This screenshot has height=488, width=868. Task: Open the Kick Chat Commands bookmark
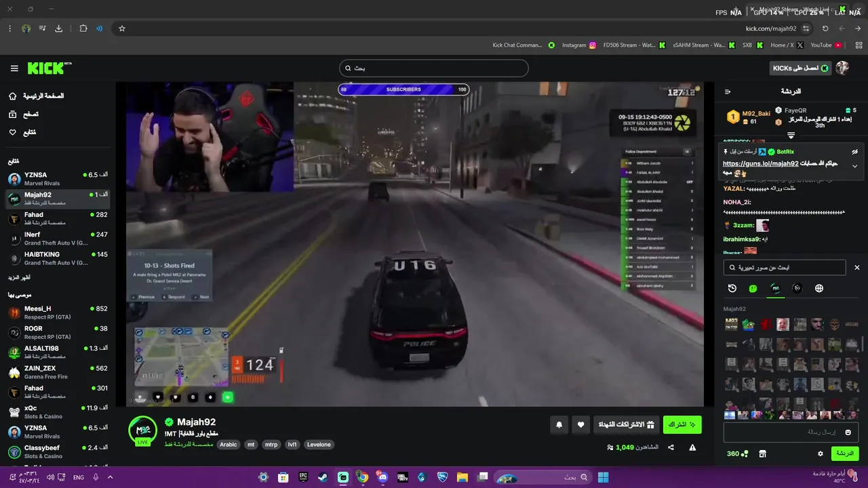click(524, 45)
